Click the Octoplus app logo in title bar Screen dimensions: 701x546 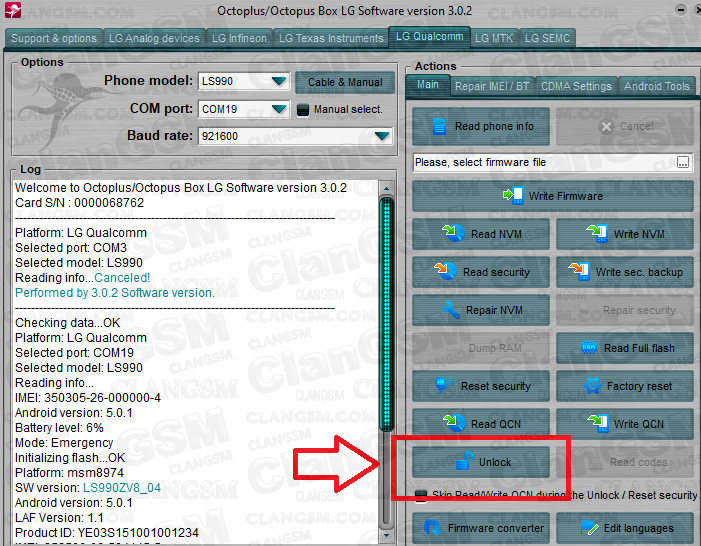[13, 10]
